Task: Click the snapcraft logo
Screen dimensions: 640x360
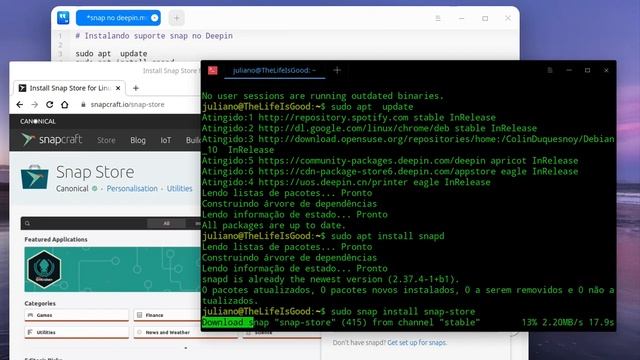Action: 52,140
